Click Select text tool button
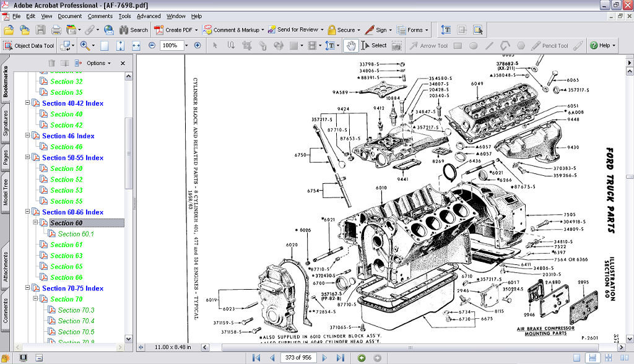This screenshot has height=364, width=634. coord(374,45)
